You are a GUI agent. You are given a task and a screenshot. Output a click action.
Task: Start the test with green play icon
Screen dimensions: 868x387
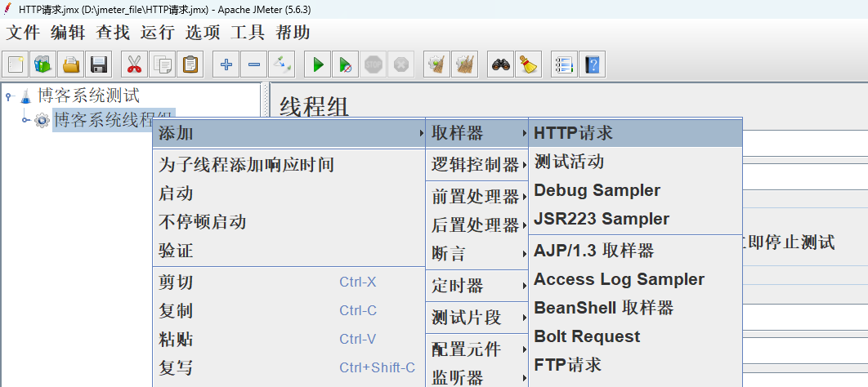pyautogui.click(x=318, y=64)
